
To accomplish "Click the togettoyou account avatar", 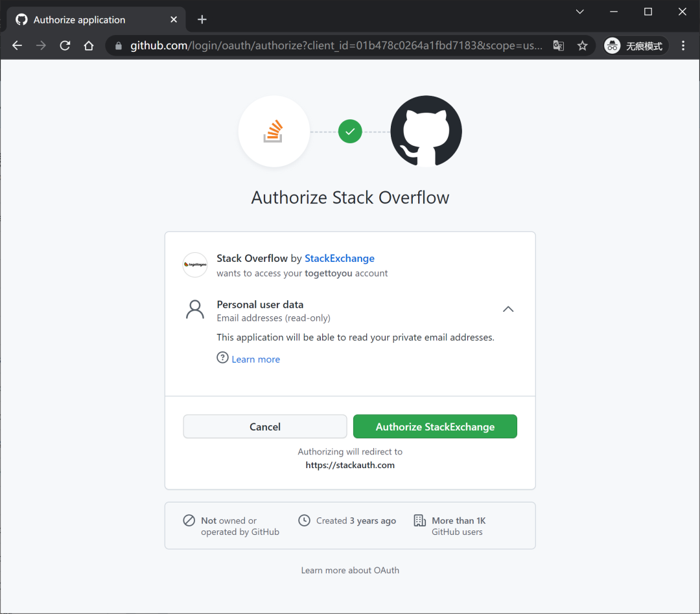I will click(195, 265).
